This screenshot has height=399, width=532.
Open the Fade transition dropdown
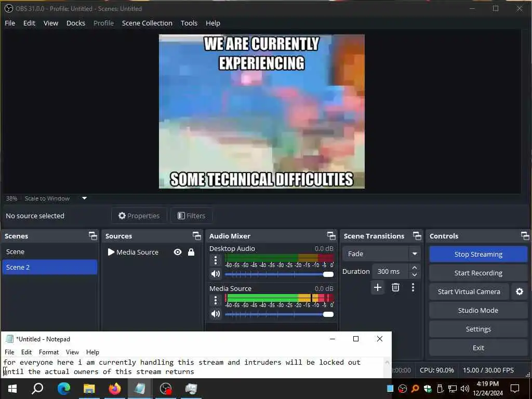381,254
